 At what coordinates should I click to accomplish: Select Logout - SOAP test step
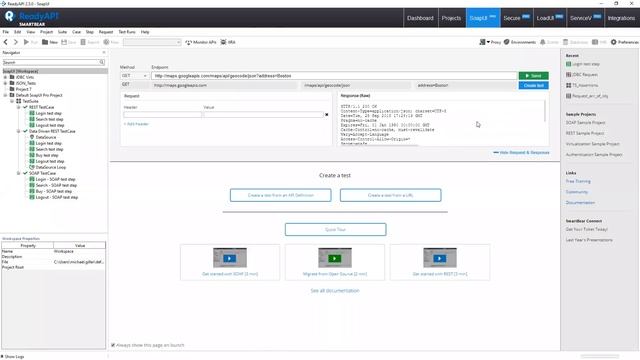click(53, 197)
